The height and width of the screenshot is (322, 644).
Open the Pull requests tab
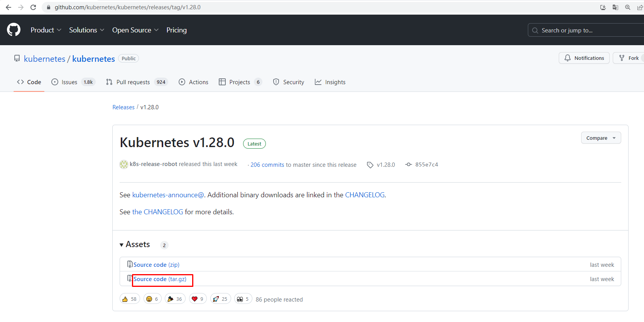click(133, 82)
